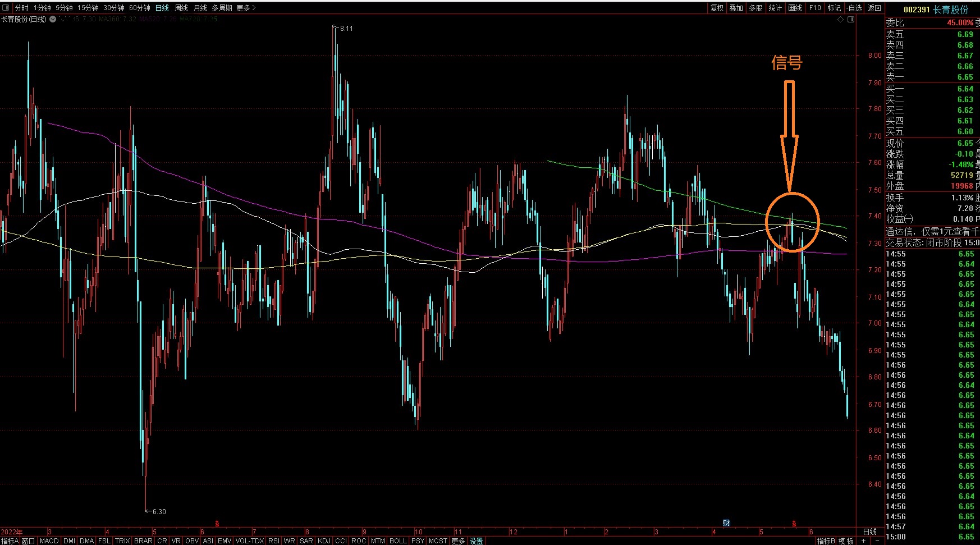Image resolution: width=980 pixels, height=545 pixels.
Task: Open F10 company information
Action: click(x=815, y=8)
